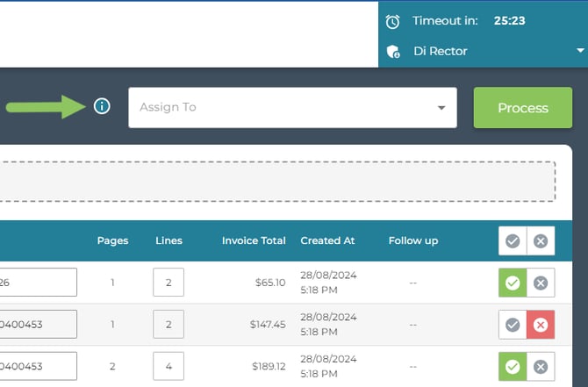Click the user shield icon beside Di Rector

click(393, 52)
